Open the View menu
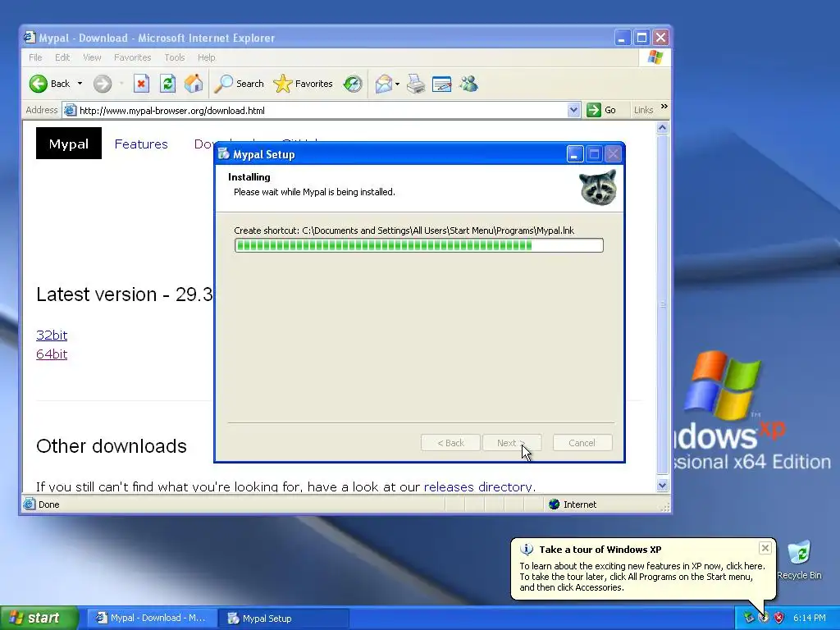The width and height of the screenshot is (840, 630). (x=92, y=57)
